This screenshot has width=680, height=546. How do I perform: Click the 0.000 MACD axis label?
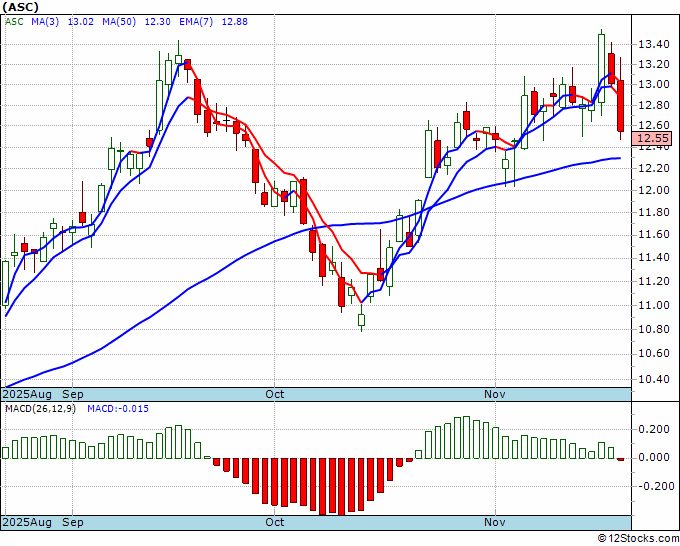(x=654, y=458)
